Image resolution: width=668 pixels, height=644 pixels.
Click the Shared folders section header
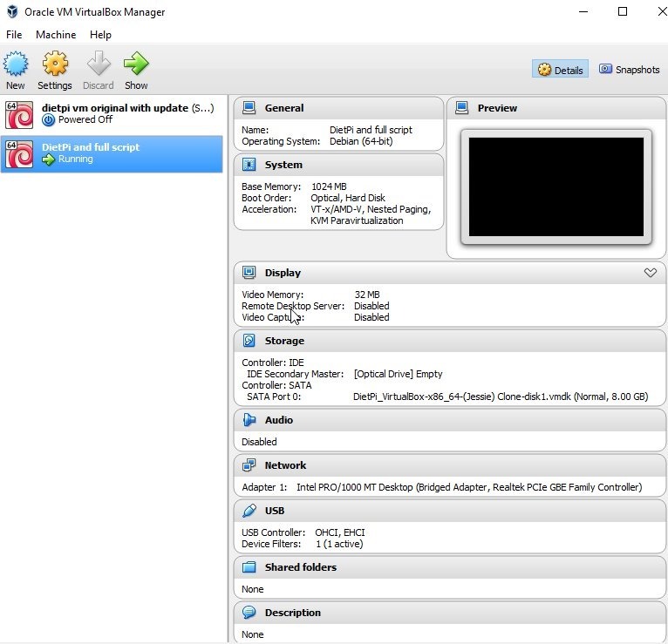coord(300,567)
